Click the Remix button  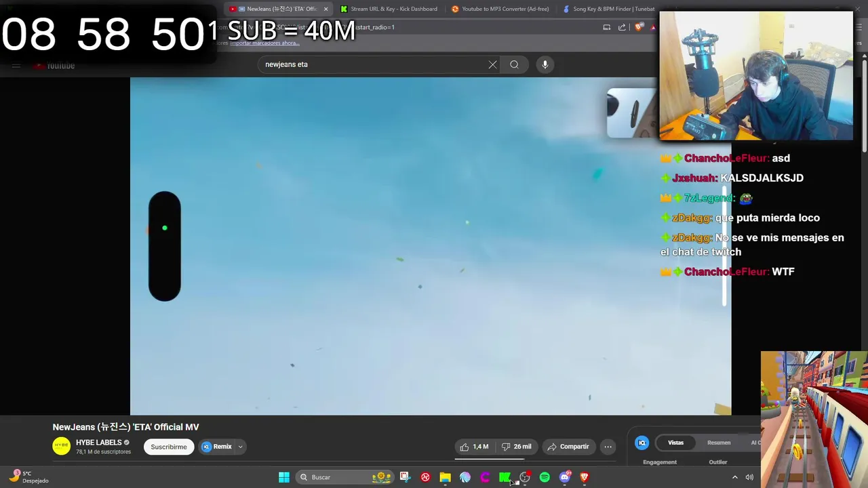[x=216, y=447]
